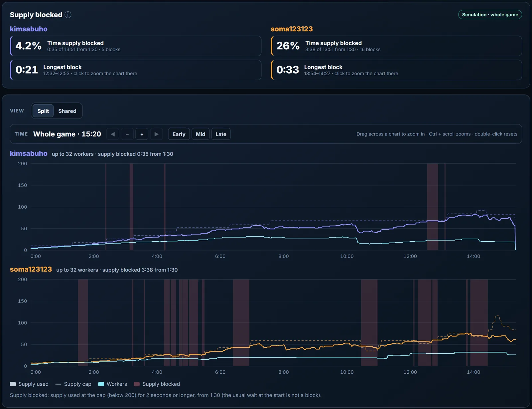Viewport: 532px width, 409px height.
Task: Jump to the Late time range
Action: [x=221, y=134]
